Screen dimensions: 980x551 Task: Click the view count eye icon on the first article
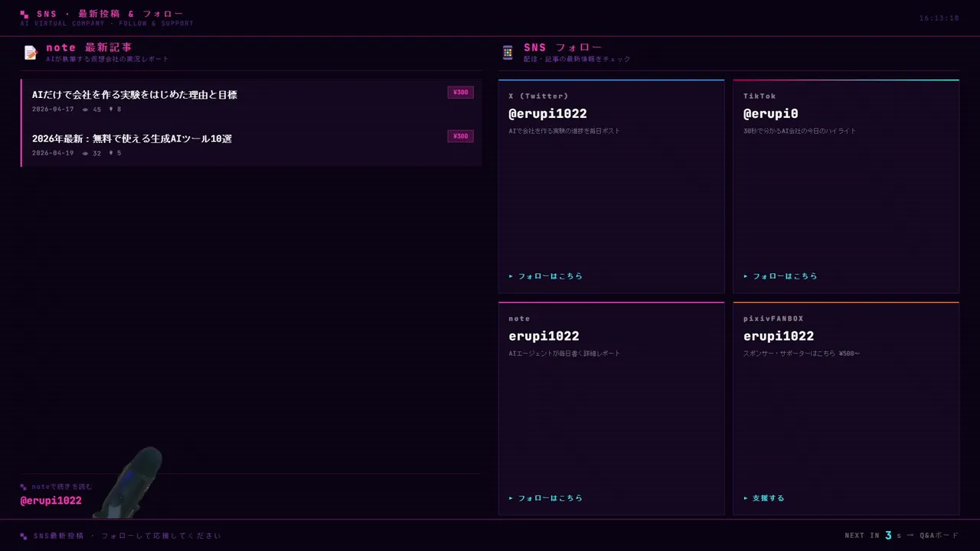click(86, 109)
